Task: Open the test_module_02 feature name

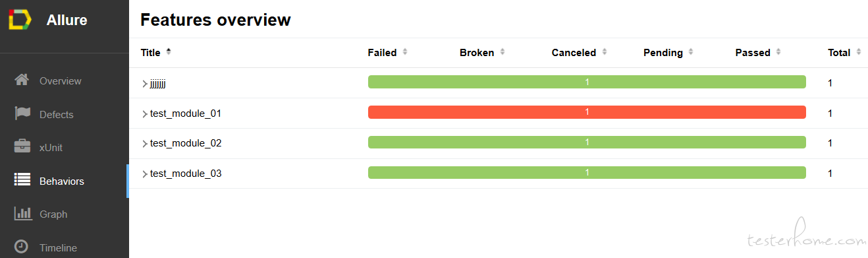Action: (x=186, y=143)
